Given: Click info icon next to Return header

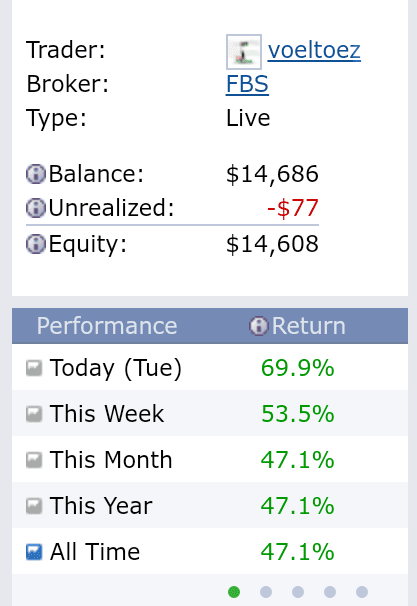Looking at the screenshot, I should coord(259,326).
